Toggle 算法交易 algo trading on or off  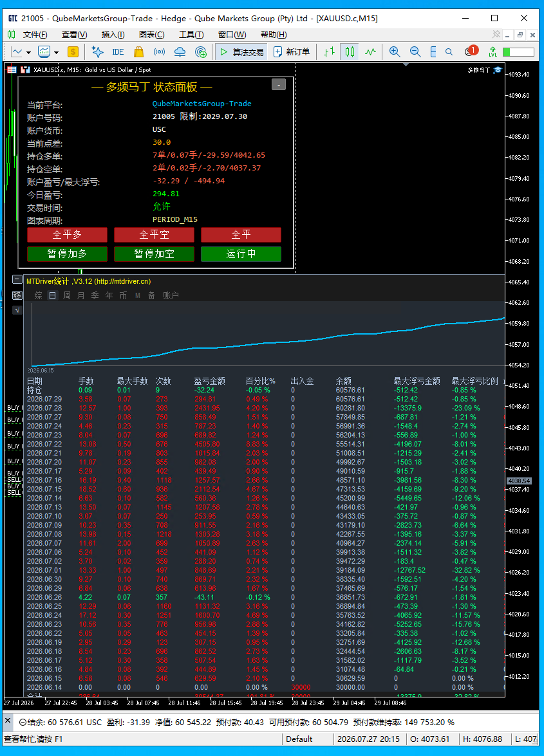pos(242,52)
